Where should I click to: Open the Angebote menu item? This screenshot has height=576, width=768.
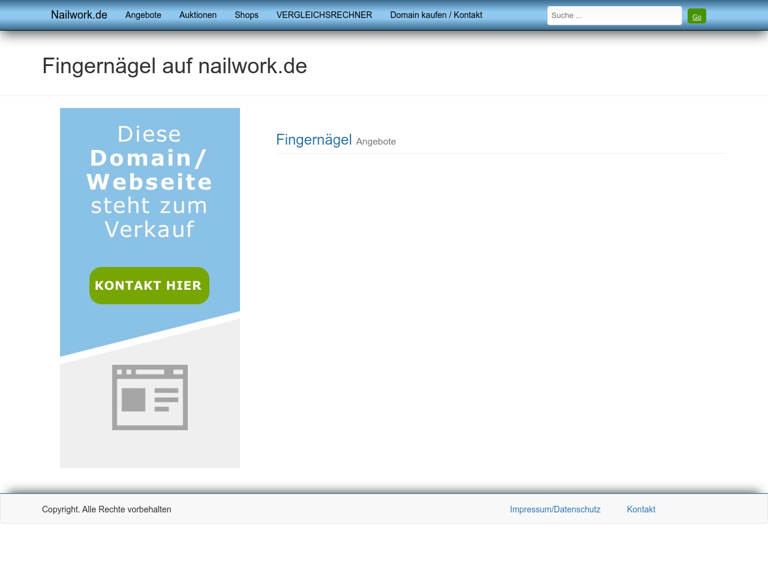[x=143, y=15]
